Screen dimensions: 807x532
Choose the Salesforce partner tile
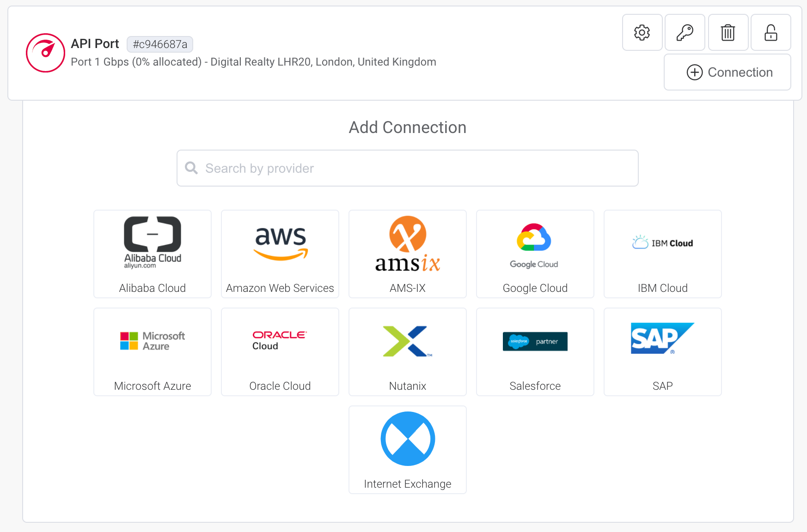click(x=535, y=352)
